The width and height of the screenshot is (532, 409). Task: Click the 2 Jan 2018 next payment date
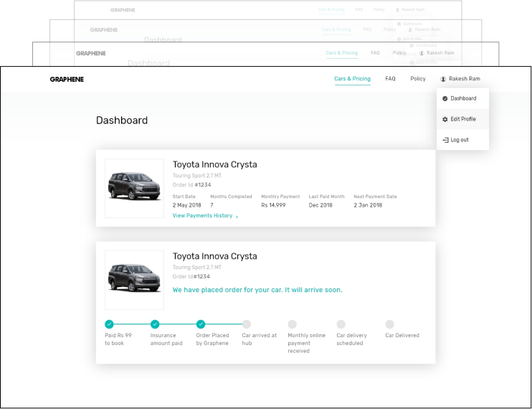[368, 205]
